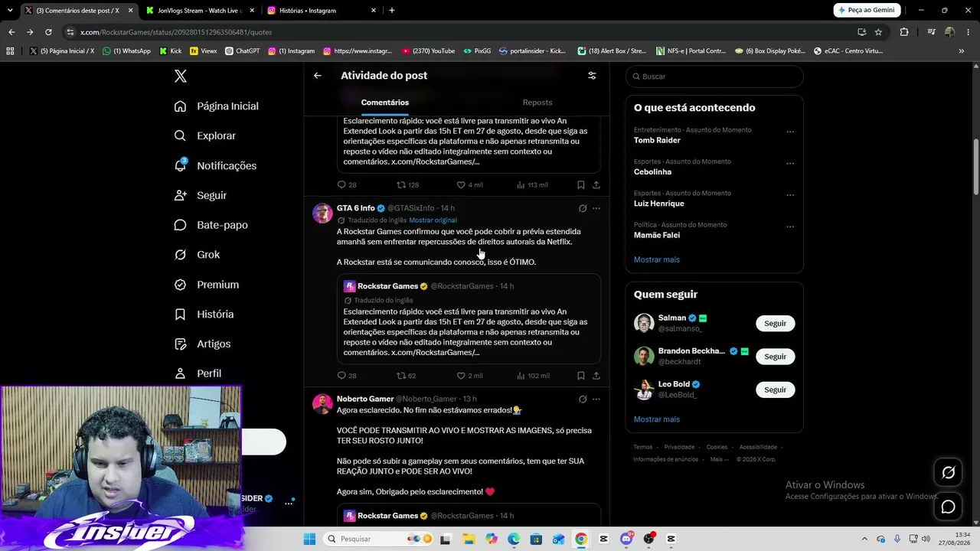
Task: Open the Tomb Raider trending topic
Action: coord(657,141)
